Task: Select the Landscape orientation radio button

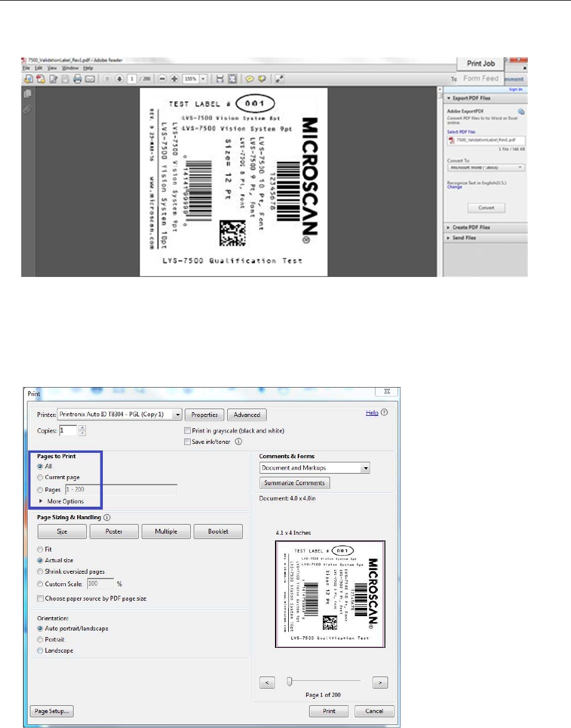Action: click(40, 651)
